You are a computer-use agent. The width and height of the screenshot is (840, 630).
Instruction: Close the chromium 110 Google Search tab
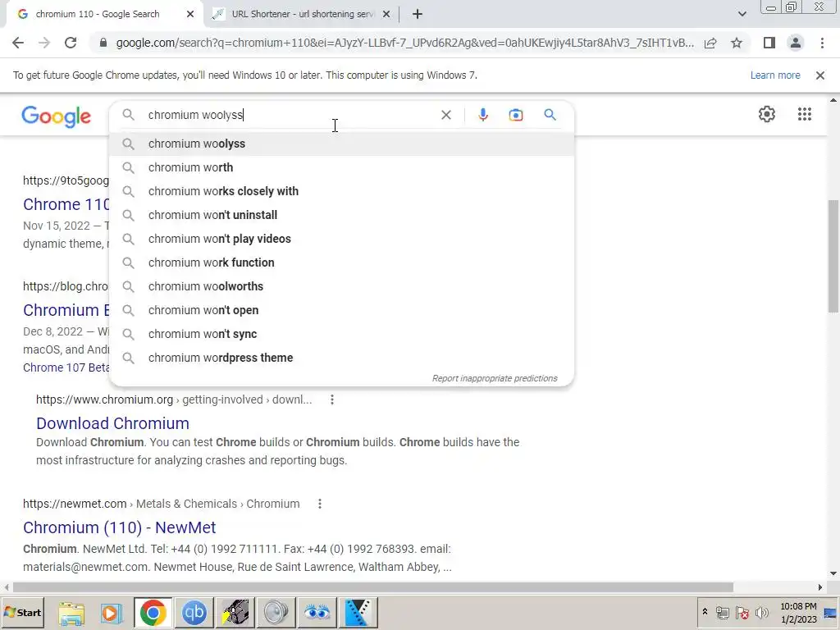pos(190,15)
